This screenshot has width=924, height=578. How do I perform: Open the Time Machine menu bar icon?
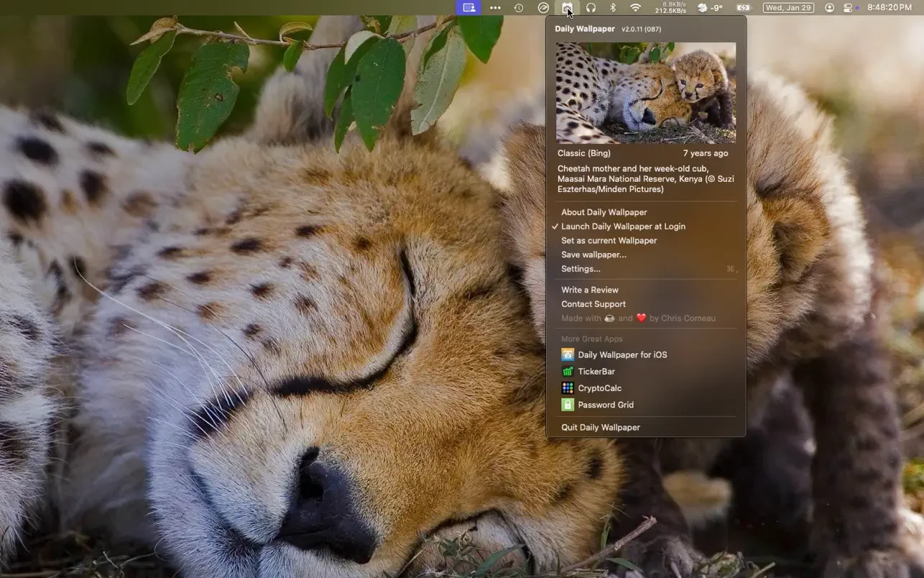tap(519, 8)
